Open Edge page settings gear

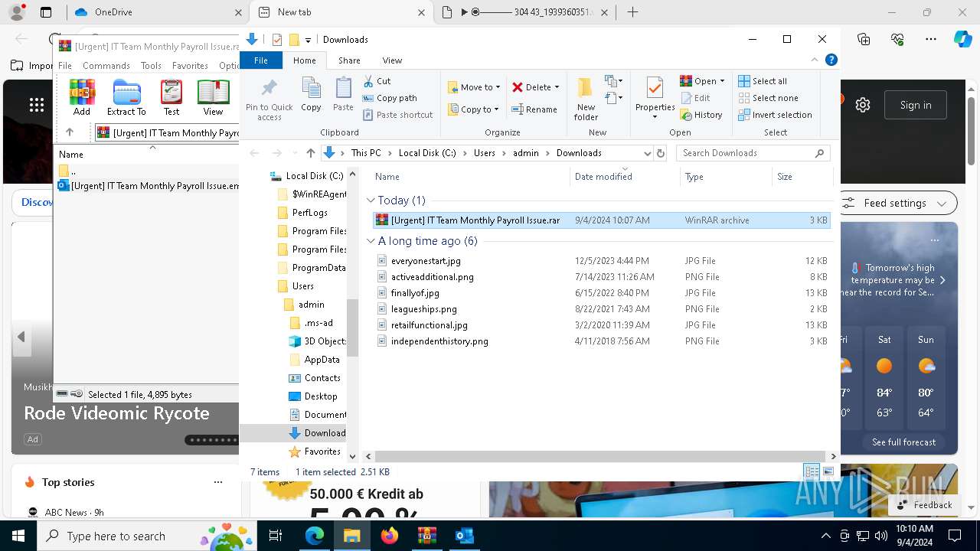tap(863, 105)
